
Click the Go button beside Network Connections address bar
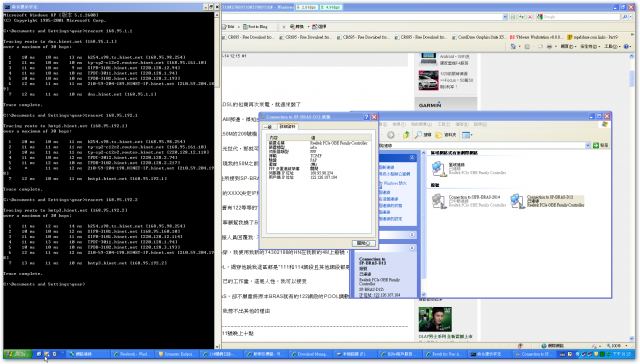tap(600, 145)
